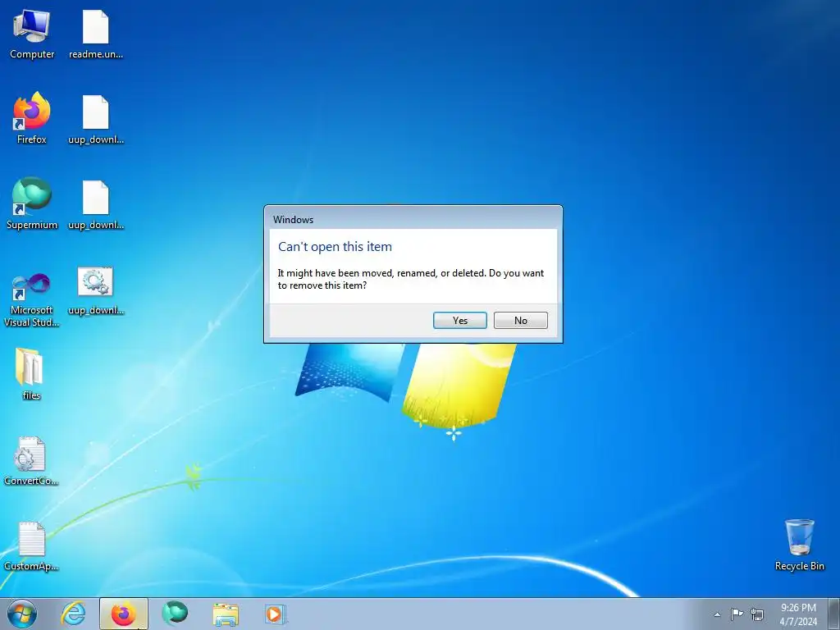Select the ConvertCo... script file icon
The width and height of the screenshot is (840, 630).
(31, 461)
